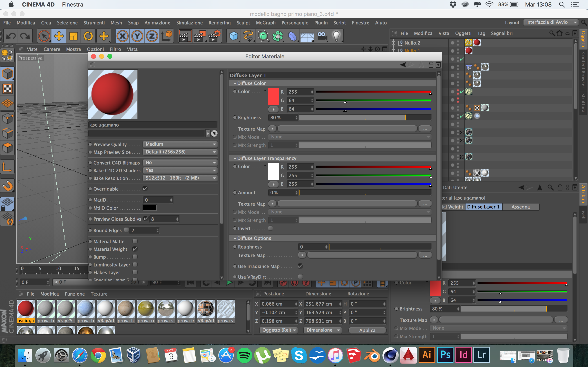Click the red Diffuse Color swatch

point(273,96)
